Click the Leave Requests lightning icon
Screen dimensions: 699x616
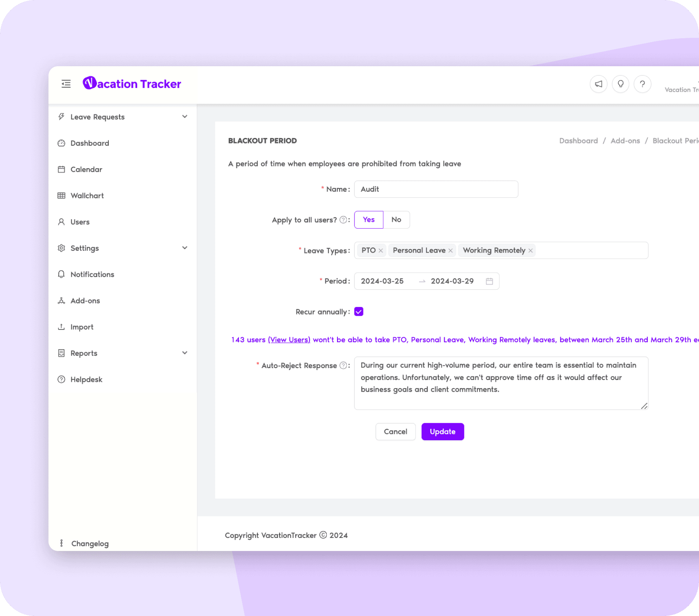pyautogui.click(x=61, y=117)
